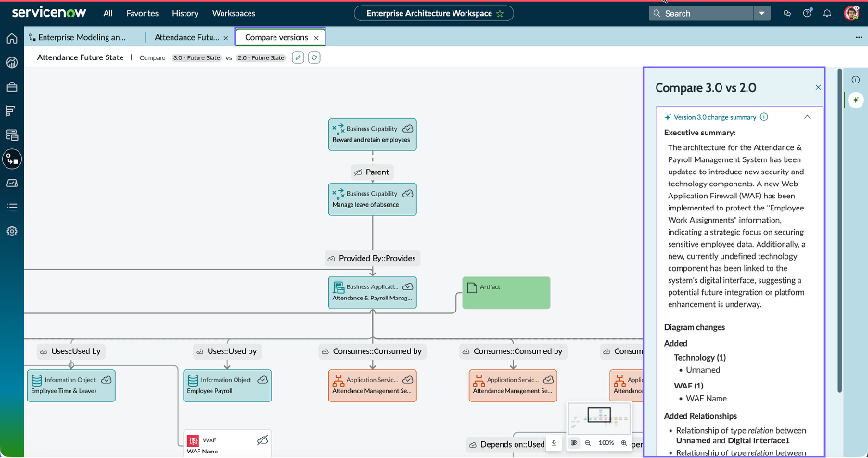868x458 pixels.
Task: Zoom out on the diagram canvas
Action: point(588,443)
